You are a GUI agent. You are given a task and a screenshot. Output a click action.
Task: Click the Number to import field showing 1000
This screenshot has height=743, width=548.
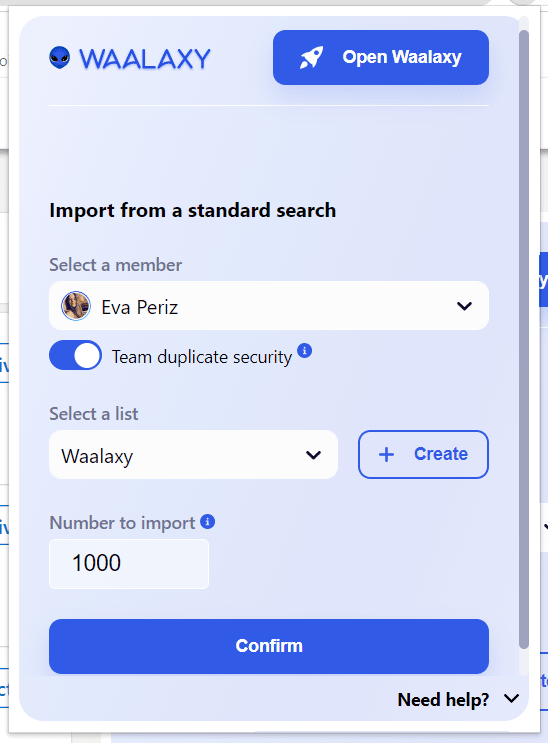129,564
